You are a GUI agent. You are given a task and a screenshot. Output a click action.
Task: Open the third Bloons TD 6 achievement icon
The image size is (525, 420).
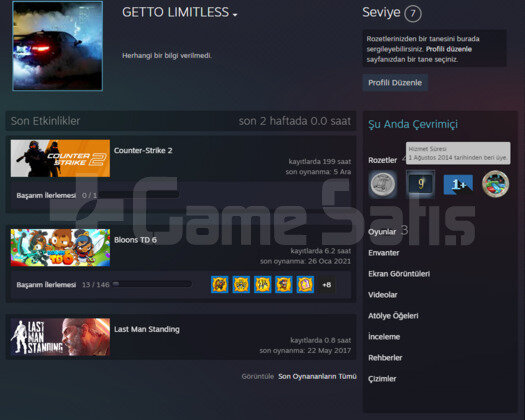(x=262, y=285)
